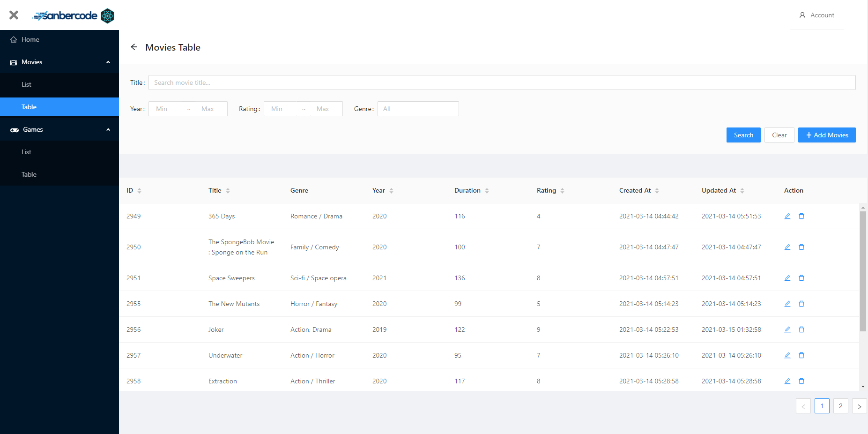Click the Sanbercode logo

click(73, 15)
